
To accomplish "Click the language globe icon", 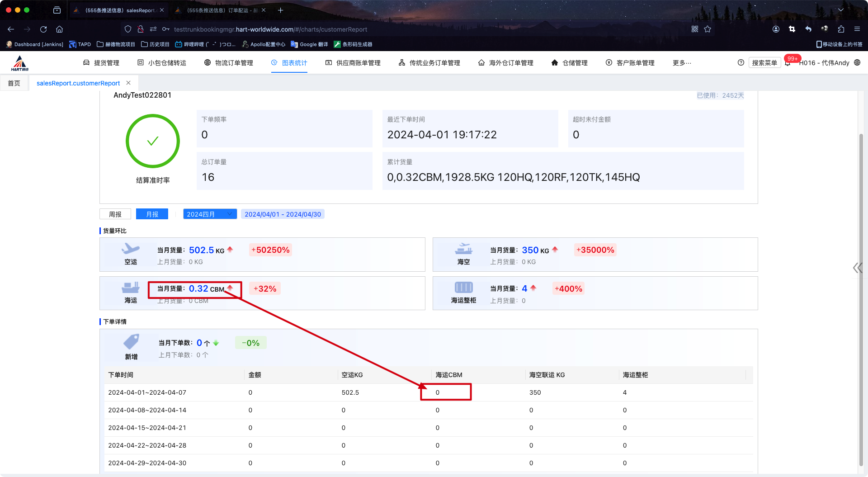I will pyautogui.click(x=857, y=63).
